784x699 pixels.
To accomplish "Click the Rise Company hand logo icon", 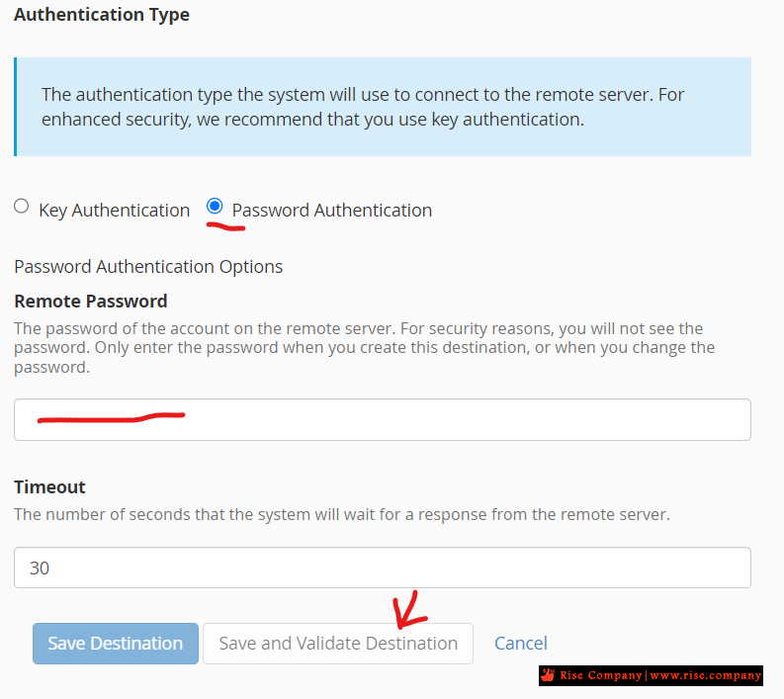I will click(x=548, y=675).
